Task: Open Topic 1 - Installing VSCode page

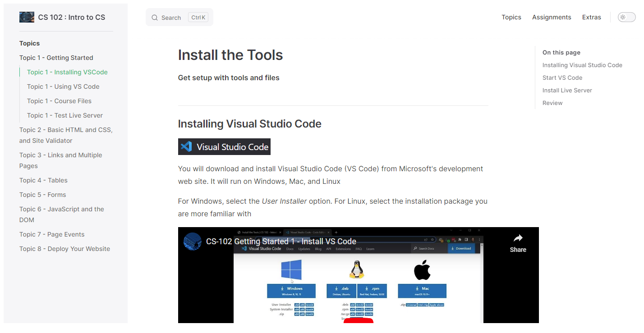Action: coord(67,72)
